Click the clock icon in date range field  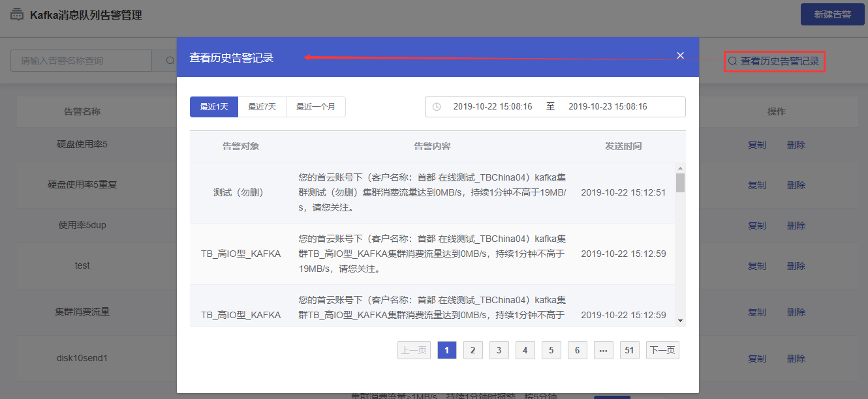point(437,106)
